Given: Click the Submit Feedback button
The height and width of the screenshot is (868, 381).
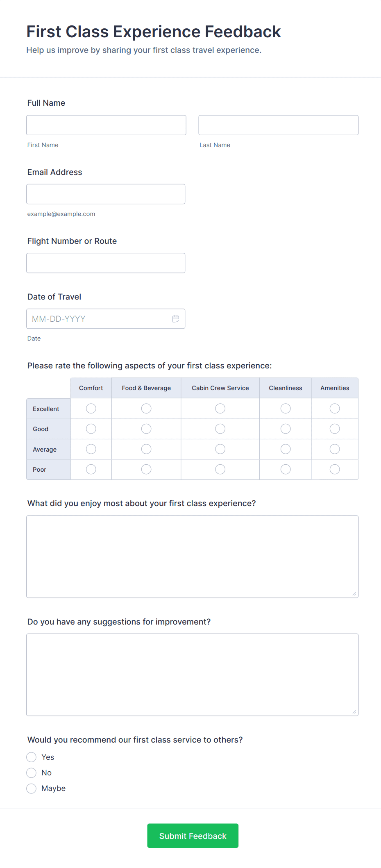Looking at the screenshot, I should click(193, 836).
